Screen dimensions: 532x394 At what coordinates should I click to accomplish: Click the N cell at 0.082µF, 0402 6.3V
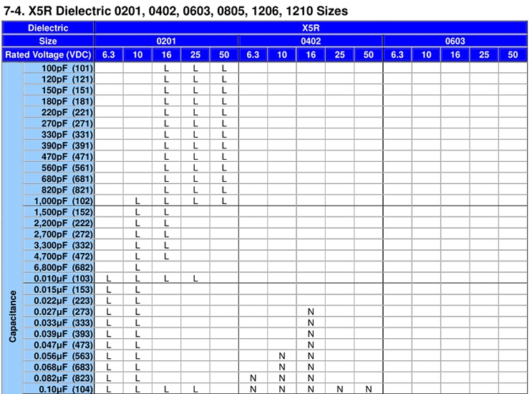(253, 378)
